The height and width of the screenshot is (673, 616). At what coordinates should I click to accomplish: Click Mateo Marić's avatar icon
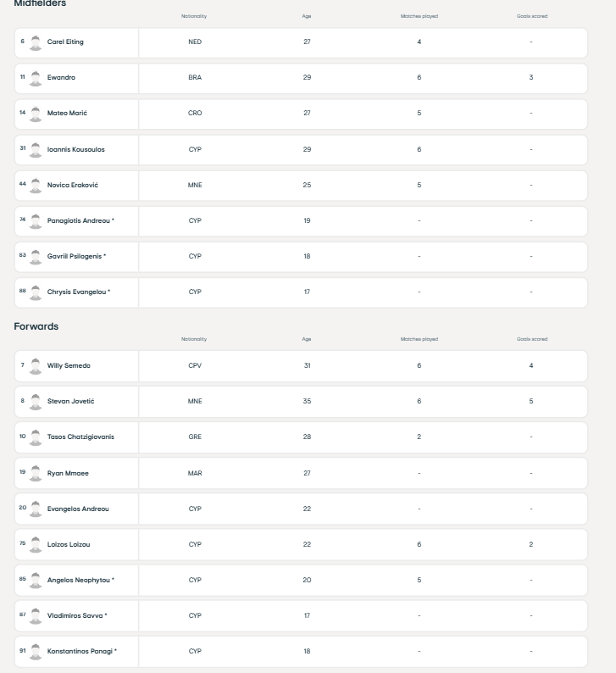(x=36, y=114)
